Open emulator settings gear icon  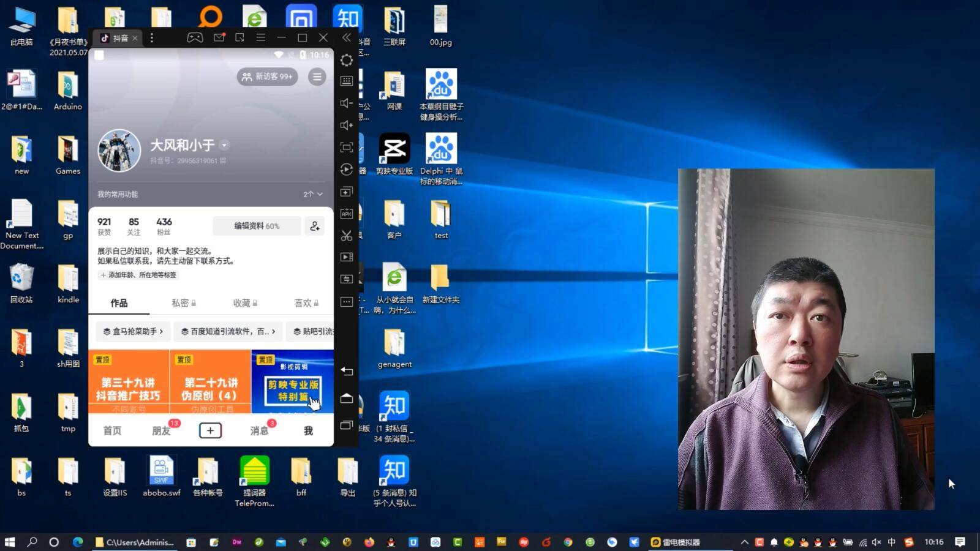[347, 60]
